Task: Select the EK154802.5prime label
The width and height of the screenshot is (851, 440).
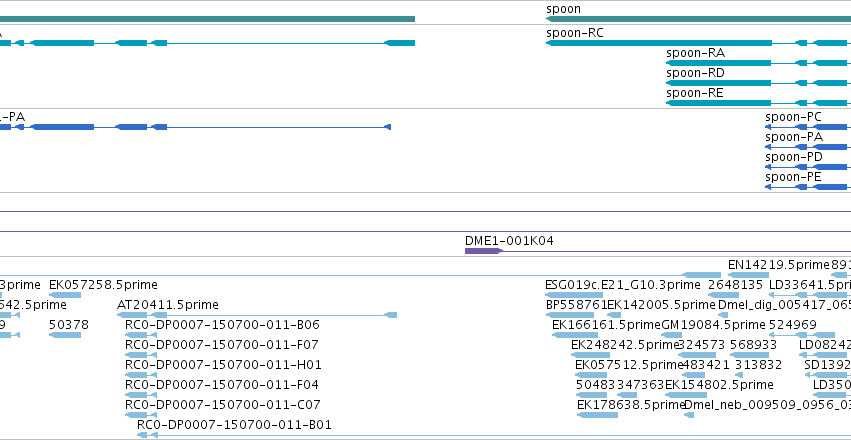Action: (x=719, y=385)
